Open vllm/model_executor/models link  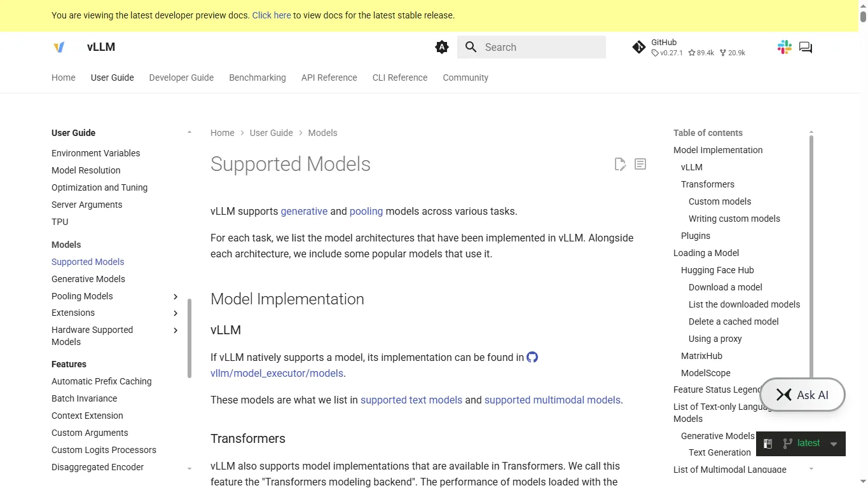click(x=277, y=373)
